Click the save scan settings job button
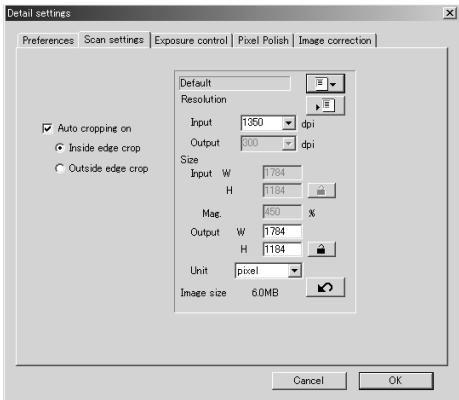 pyautogui.click(x=325, y=106)
